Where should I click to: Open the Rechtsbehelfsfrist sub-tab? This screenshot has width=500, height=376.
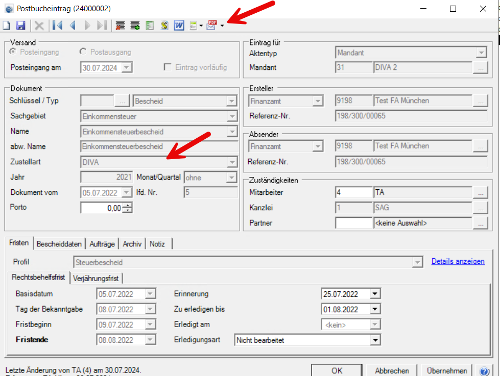coord(38,277)
